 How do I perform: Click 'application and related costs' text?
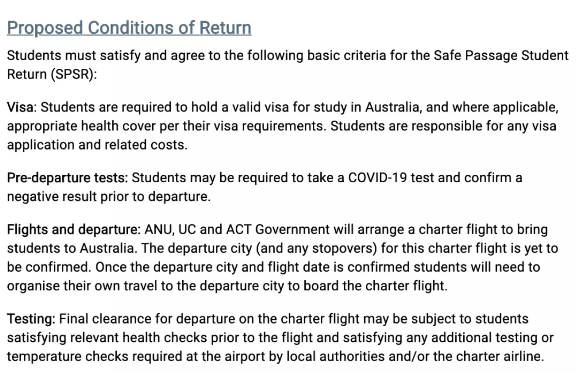point(97,145)
